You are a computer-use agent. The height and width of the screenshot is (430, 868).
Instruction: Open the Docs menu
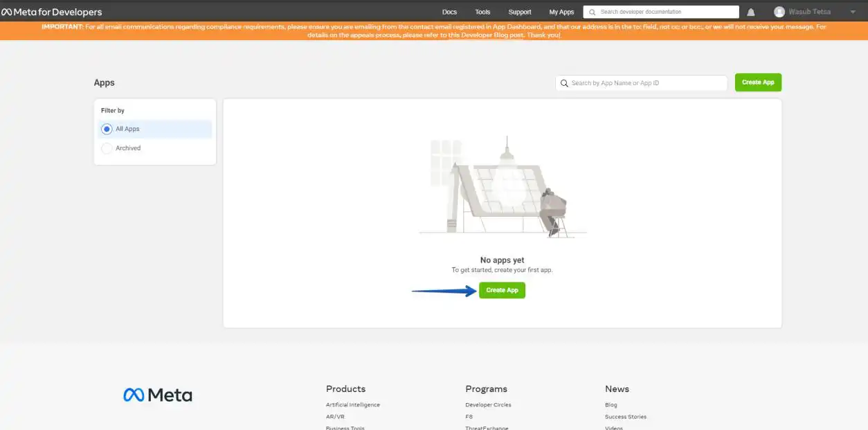[x=449, y=12]
